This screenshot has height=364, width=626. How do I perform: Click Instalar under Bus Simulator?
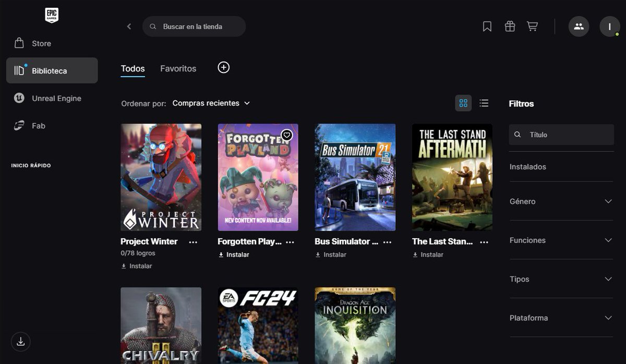(331, 254)
